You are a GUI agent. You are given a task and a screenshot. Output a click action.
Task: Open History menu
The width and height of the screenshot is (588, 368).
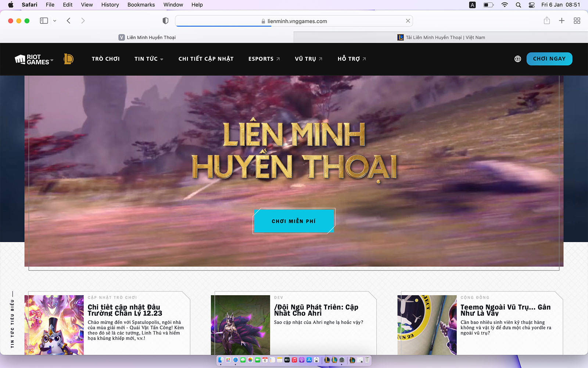click(x=110, y=5)
